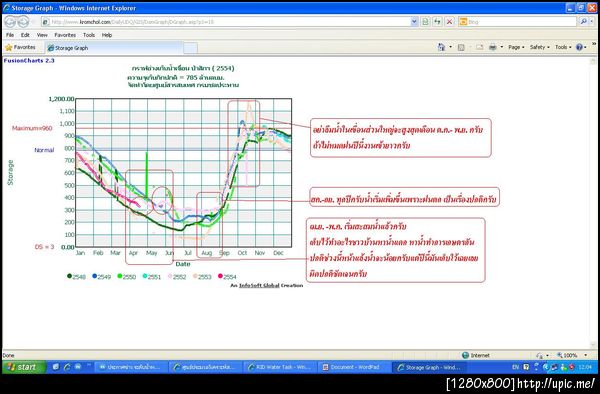This screenshot has width=600, height=394.
Task: Open the Safety dropdown menu
Action: pyautogui.click(x=540, y=47)
